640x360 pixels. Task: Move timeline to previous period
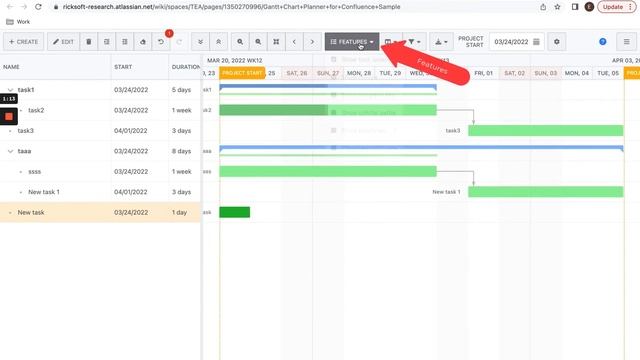pyautogui.click(x=294, y=42)
